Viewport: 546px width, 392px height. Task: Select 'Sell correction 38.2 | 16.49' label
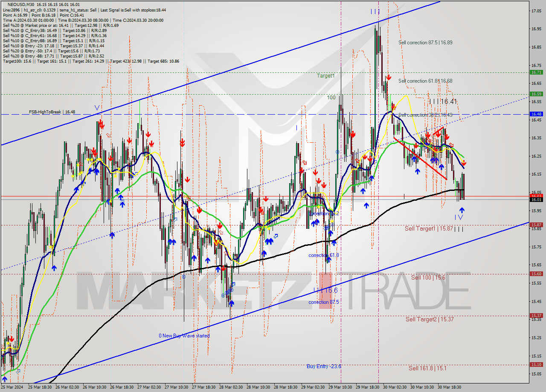(425, 115)
